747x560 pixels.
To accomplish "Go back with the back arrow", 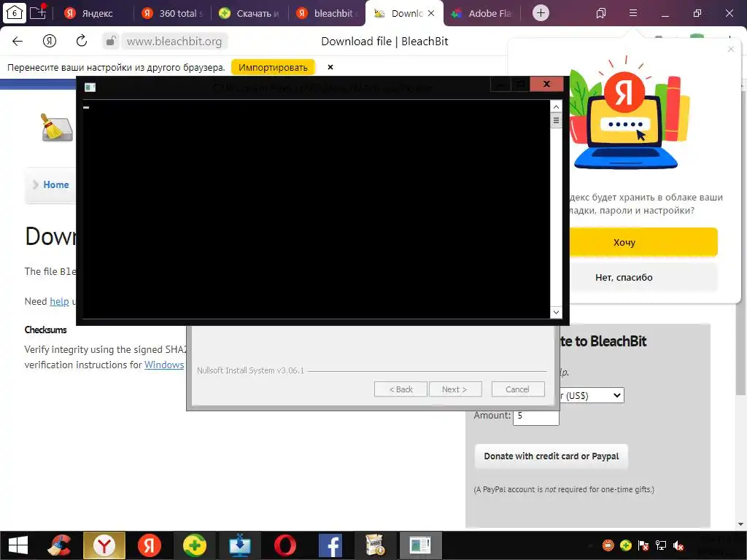I will click(18, 42).
